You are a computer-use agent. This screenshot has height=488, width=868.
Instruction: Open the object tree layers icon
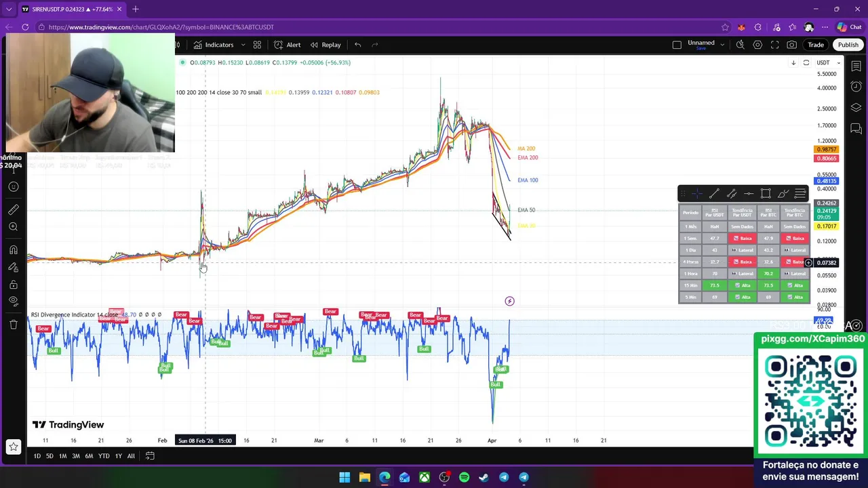[x=856, y=108]
